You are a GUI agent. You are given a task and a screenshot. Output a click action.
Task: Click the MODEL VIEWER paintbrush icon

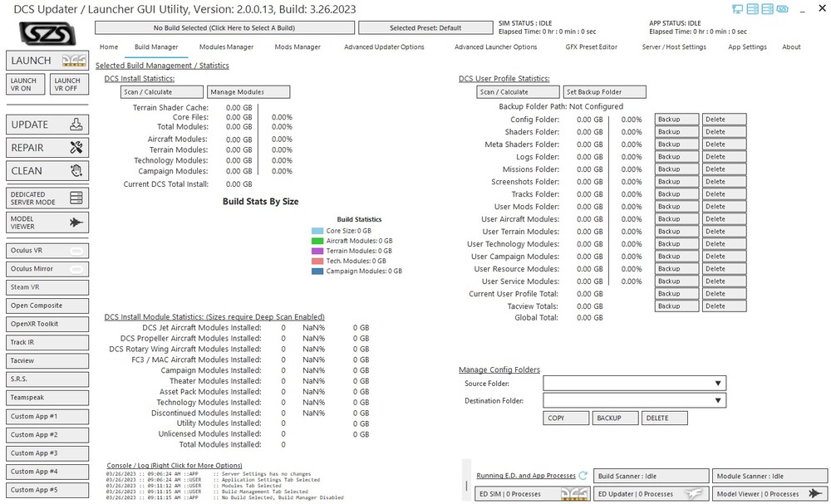(x=76, y=222)
